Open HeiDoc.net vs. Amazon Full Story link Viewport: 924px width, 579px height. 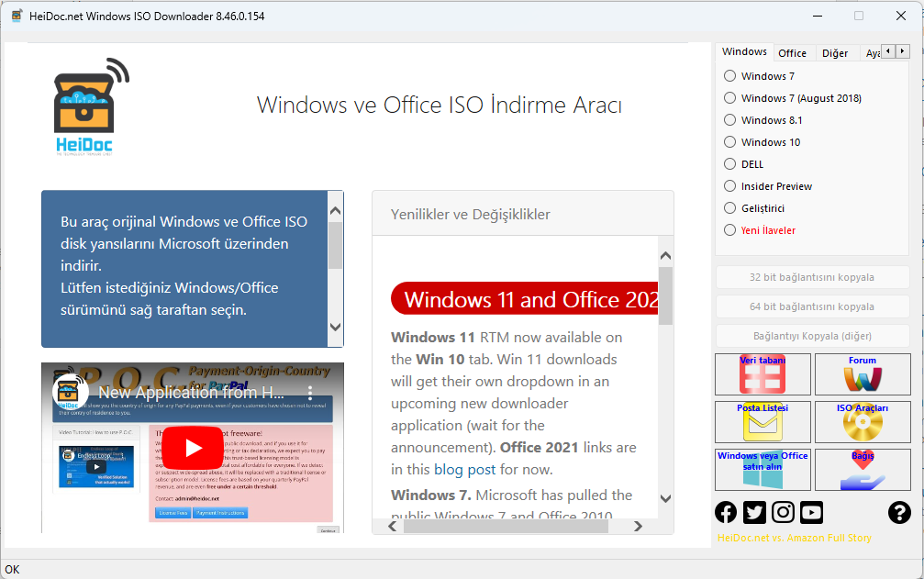click(795, 538)
